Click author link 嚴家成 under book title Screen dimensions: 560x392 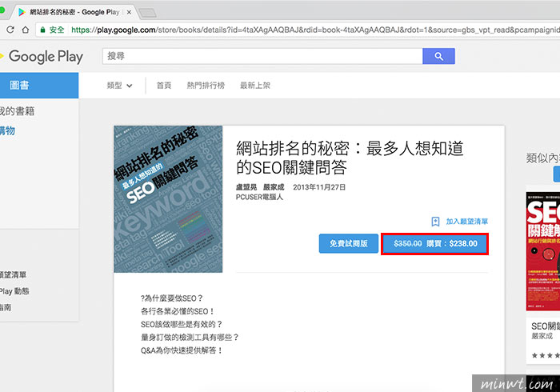[x=274, y=187]
